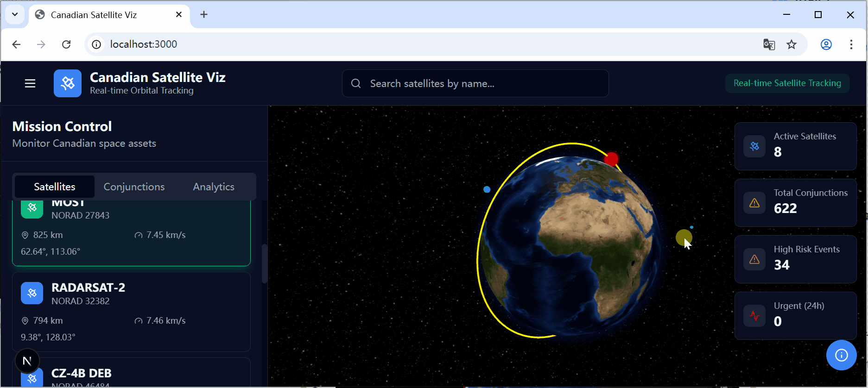Select the CZ-4B DEB satellite title

coord(82,373)
